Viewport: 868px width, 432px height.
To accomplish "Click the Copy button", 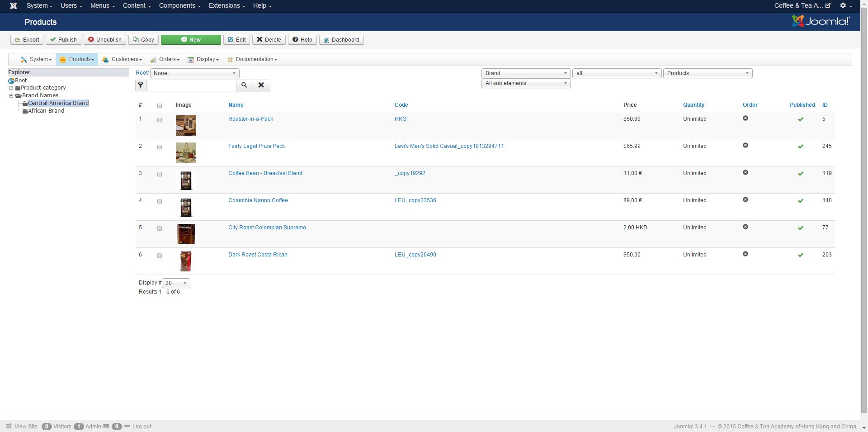I will [x=143, y=40].
